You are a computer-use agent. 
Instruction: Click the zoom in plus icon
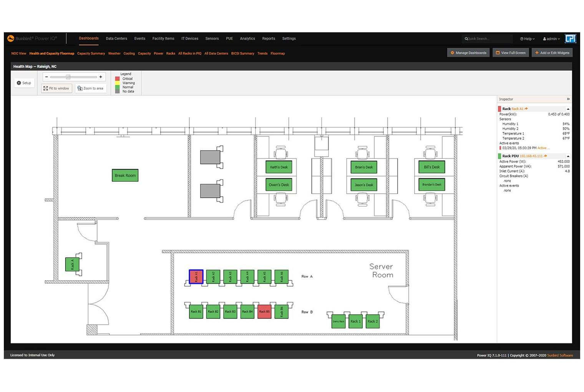point(101,77)
